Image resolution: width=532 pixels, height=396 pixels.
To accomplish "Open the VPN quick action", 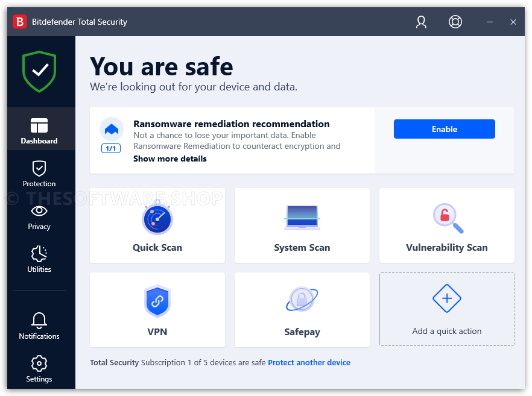I will [157, 310].
